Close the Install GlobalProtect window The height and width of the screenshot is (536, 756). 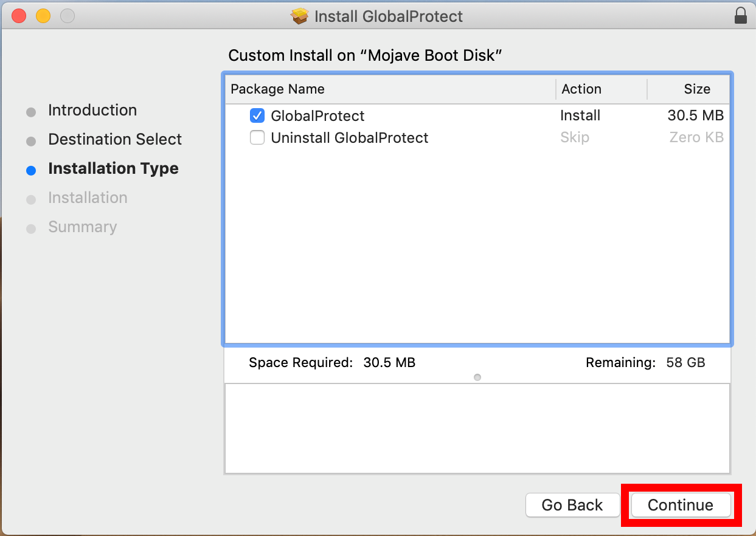tap(19, 16)
